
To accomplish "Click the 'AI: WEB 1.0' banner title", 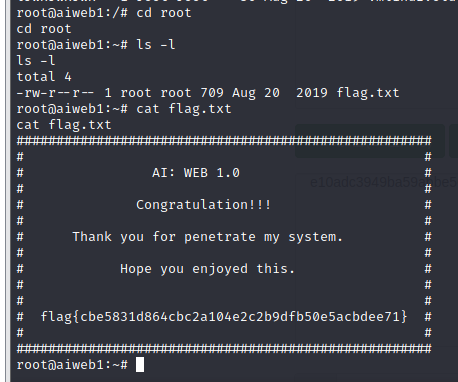I will point(196,173).
